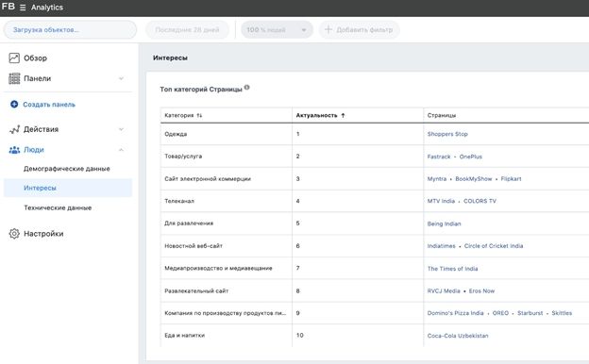Open the Indiatimes page link

point(442,246)
